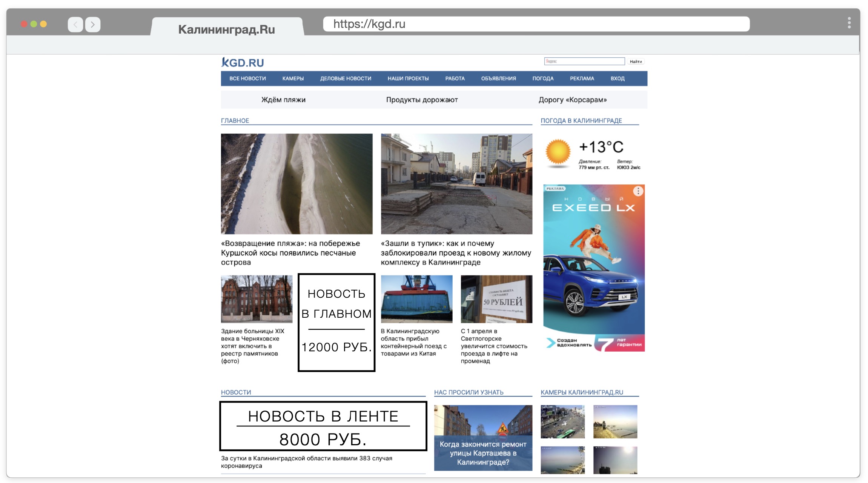The height and width of the screenshot is (483, 868).
Task: Open the beach aerial photo article
Action: [297, 184]
